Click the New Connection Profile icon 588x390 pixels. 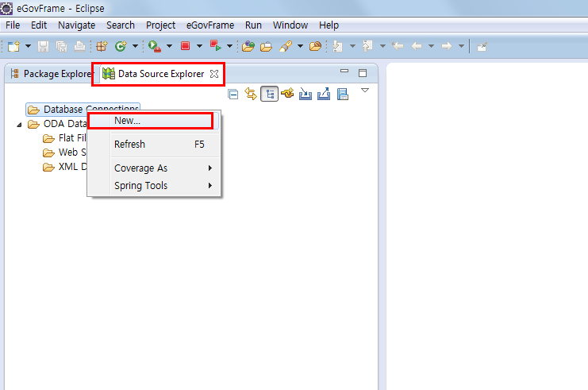287,94
